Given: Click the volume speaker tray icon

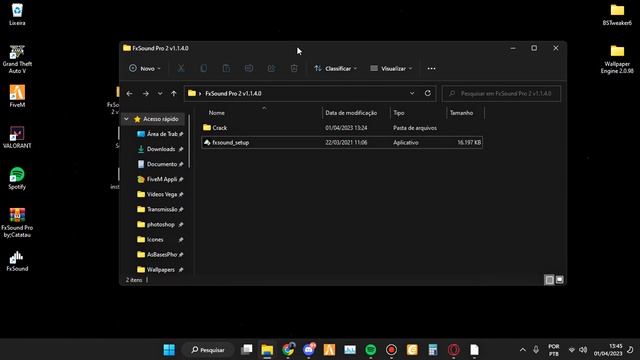Looking at the screenshot, I should [583, 350].
